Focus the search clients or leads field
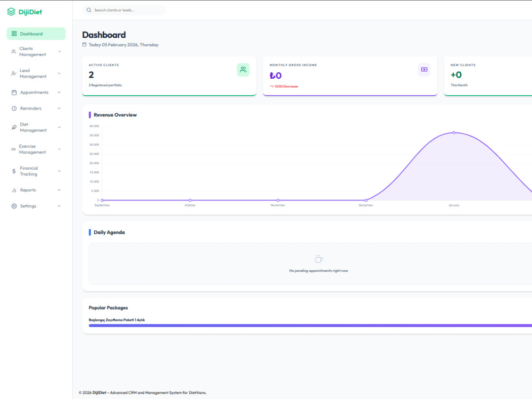This screenshot has width=532, height=399. point(124,10)
